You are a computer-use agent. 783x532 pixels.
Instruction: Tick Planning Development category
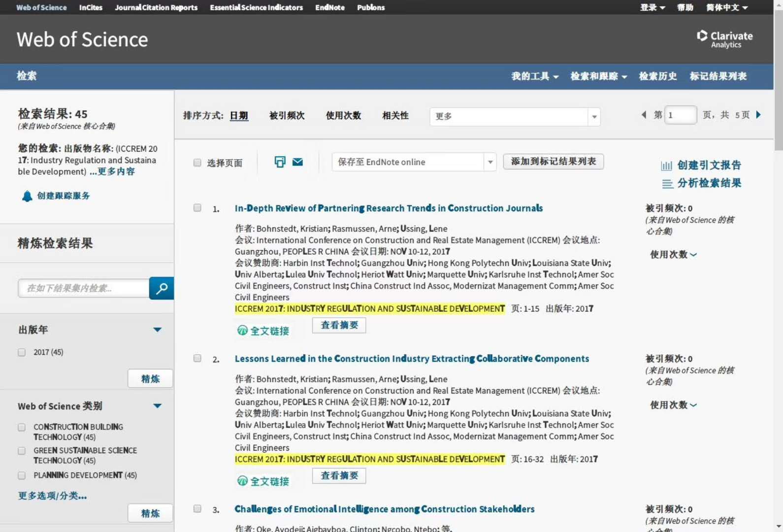coord(22,475)
